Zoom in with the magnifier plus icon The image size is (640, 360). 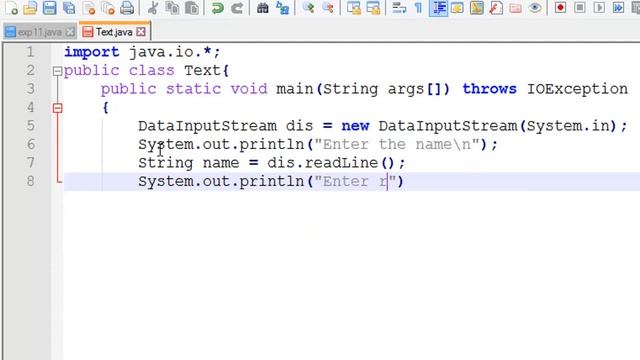[308, 8]
